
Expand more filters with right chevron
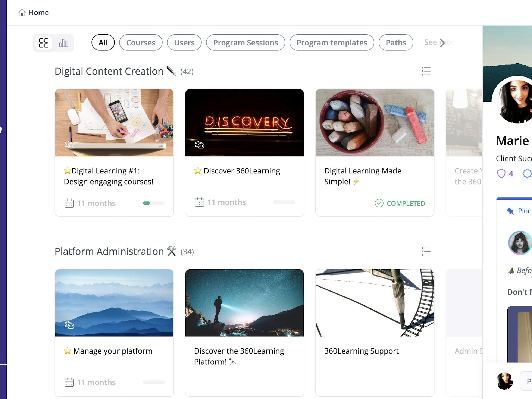point(442,43)
